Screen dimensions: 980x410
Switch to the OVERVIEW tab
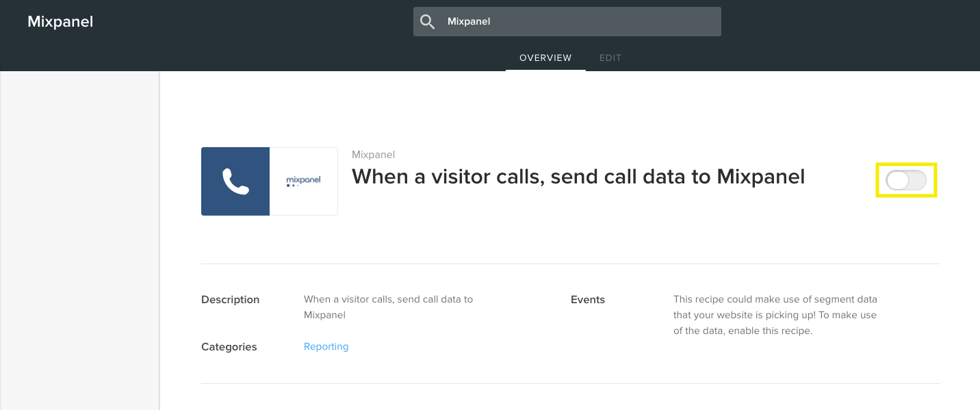(x=545, y=57)
